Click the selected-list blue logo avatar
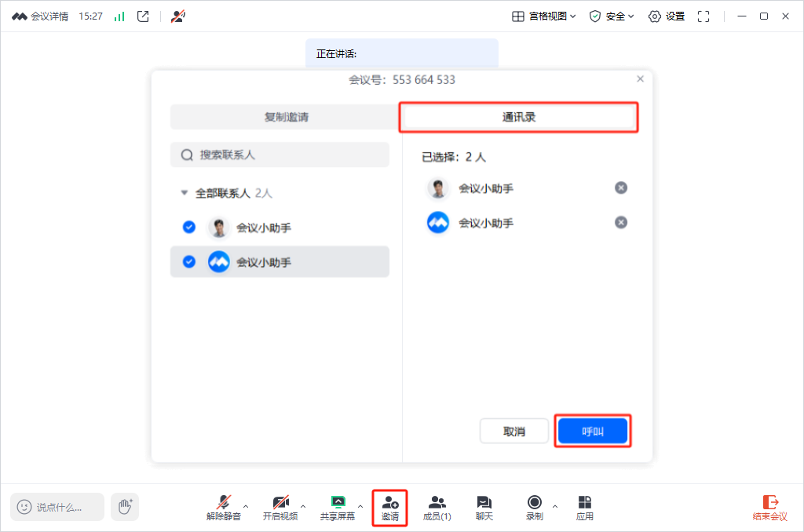804x532 pixels. [x=438, y=222]
